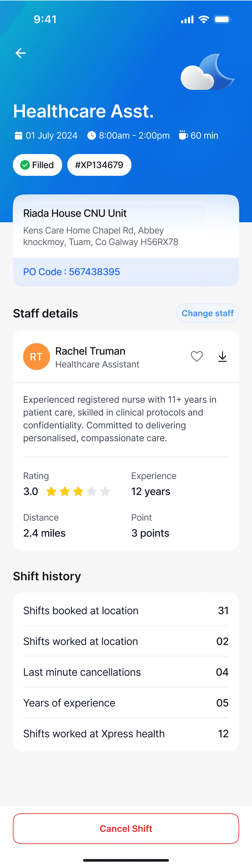Image resolution: width=252 pixels, height=868 pixels.
Task: Click the third rating star
Action: pos(78,491)
